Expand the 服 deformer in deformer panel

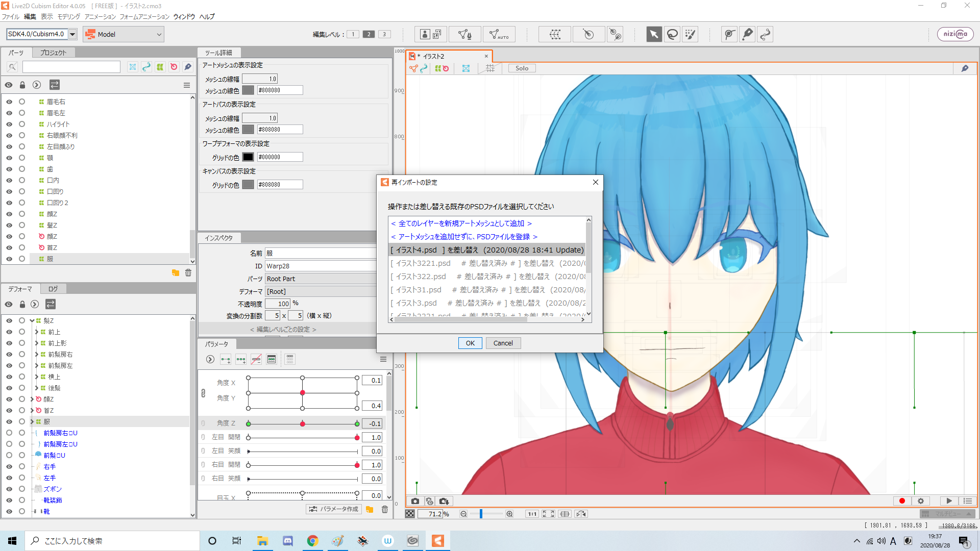(x=32, y=422)
